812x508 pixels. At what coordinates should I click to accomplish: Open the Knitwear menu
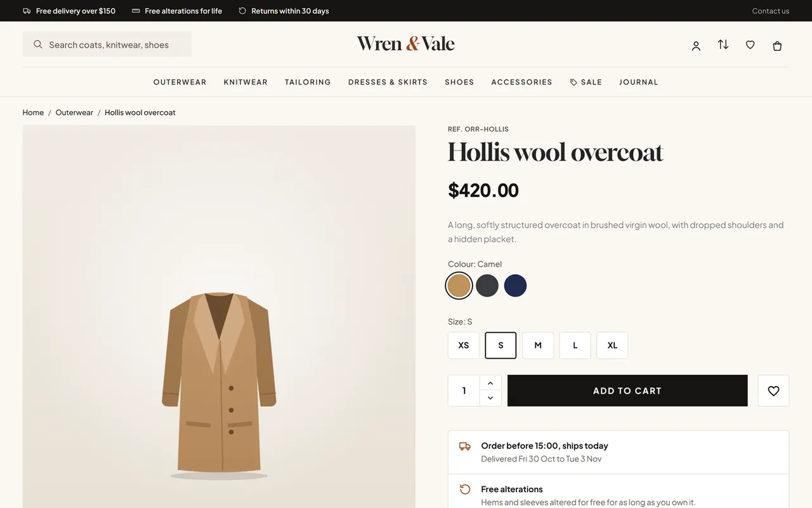[x=246, y=82]
